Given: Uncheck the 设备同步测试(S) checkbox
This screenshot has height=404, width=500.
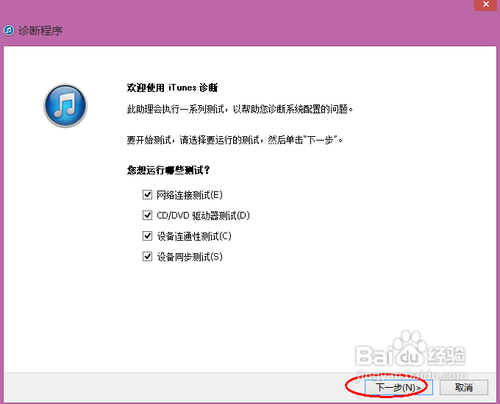Looking at the screenshot, I should coord(147,257).
